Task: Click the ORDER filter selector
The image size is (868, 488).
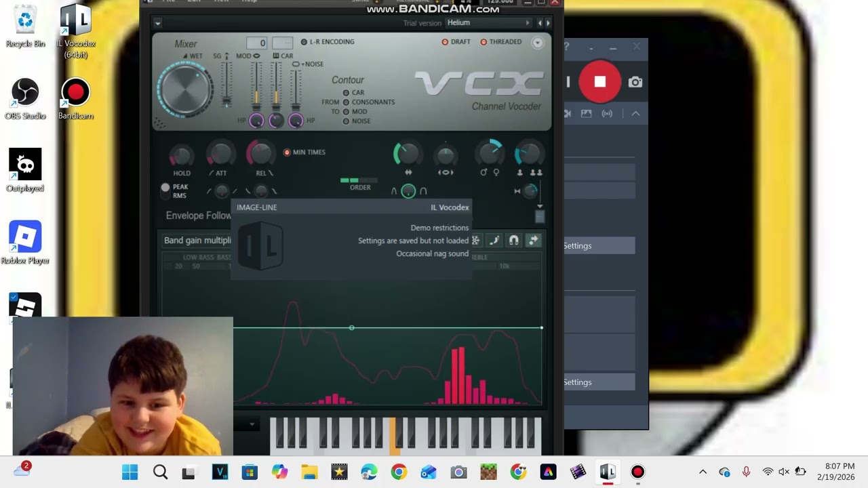Action: point(359,181)
